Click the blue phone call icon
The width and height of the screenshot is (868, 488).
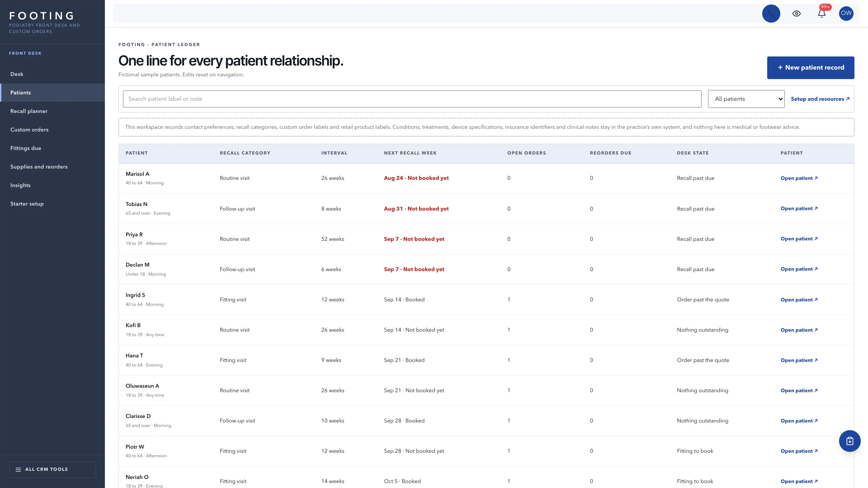tap(771, 14)
